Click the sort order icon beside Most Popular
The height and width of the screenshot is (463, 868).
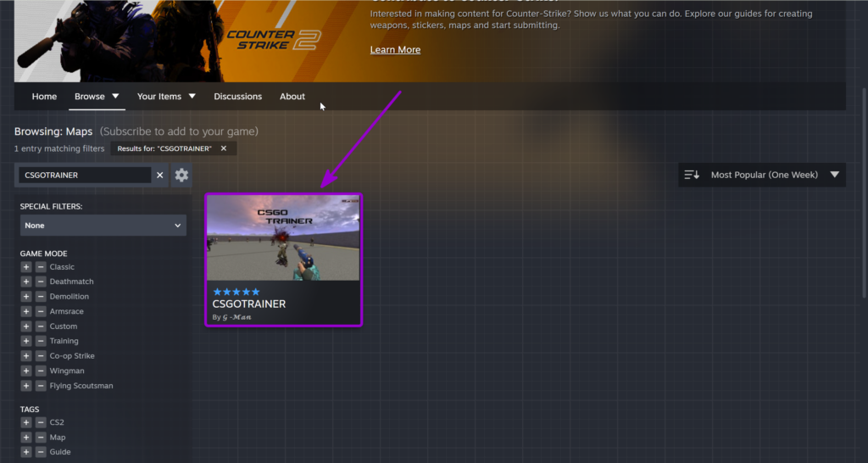point(692,175)
